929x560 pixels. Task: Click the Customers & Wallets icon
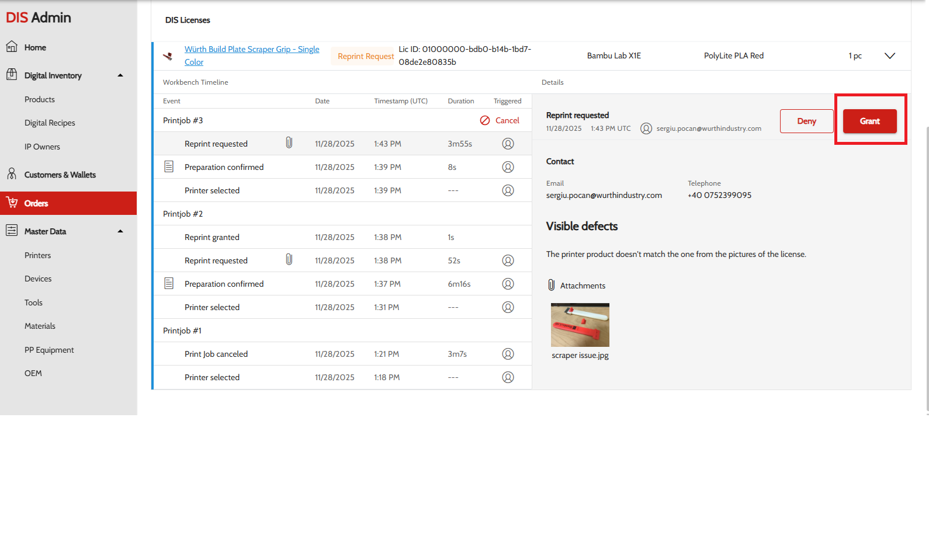[x=12, y=174]
